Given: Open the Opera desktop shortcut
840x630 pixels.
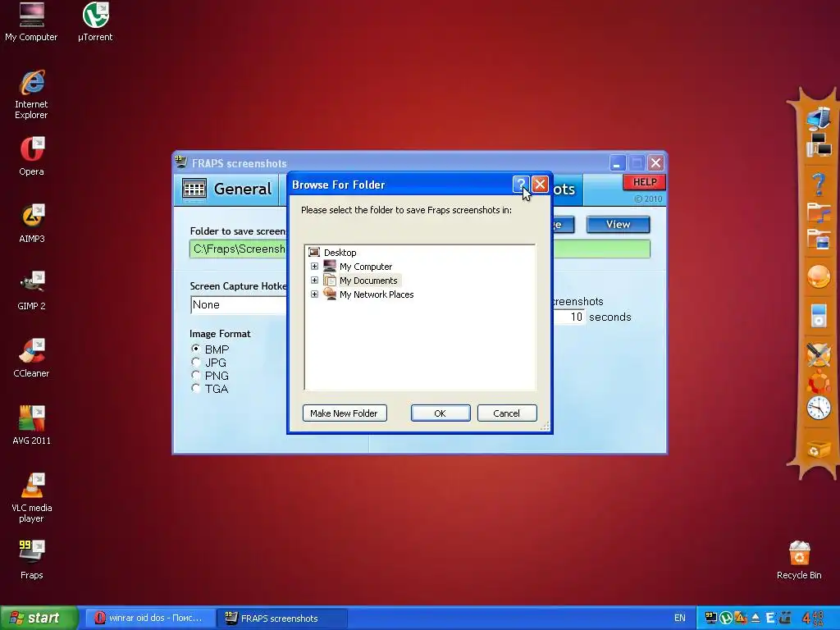Looking at the screenshot, I should 32,157.
